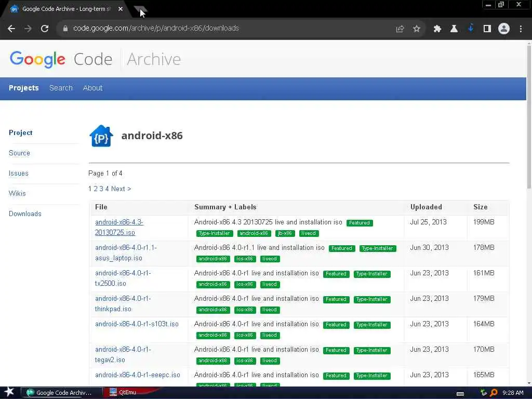The image size is (532, 399).
Task: Click the Next > pagination link
Action: [121, 189]
